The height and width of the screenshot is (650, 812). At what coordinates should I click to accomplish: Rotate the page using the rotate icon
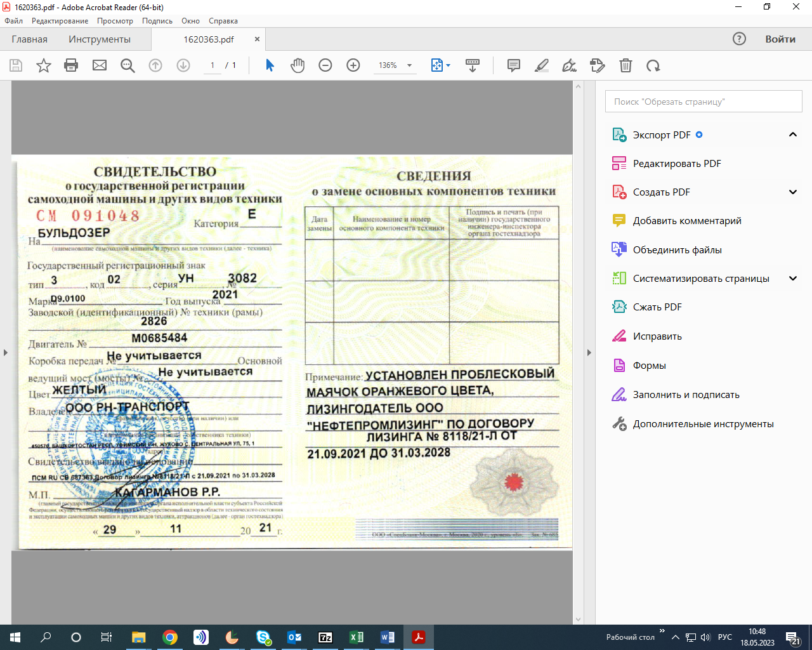click(653, 65)
